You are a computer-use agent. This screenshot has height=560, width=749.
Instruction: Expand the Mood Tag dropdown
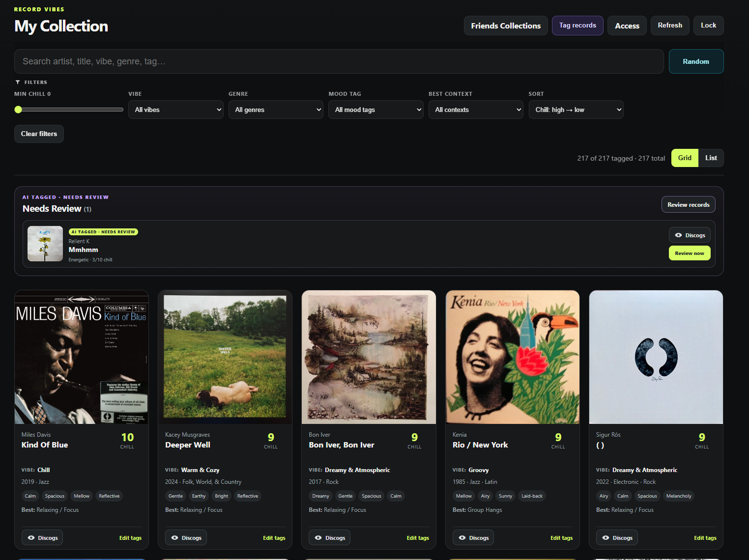tap(376, 110)
